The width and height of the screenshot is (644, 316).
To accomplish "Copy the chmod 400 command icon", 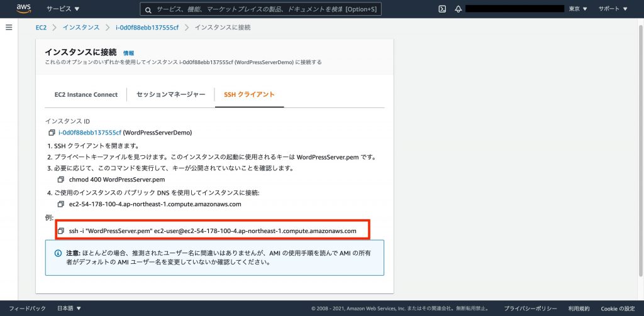I will click(x=61, y=180).
